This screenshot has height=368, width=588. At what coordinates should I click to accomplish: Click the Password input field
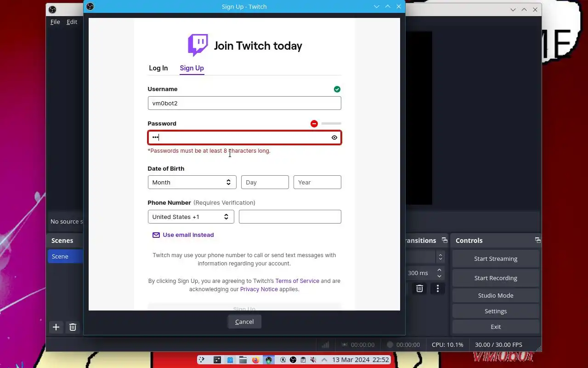coord(244,138)
